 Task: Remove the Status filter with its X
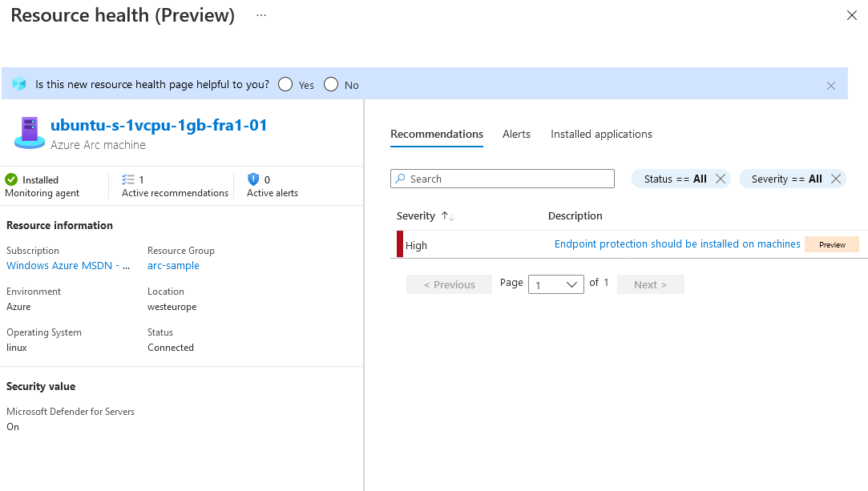point(721,179)
